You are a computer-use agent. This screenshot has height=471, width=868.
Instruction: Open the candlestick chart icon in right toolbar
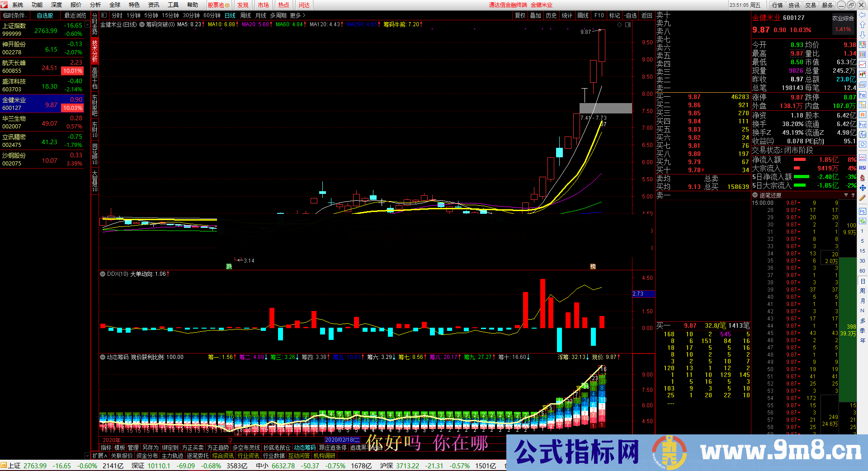tap(863, 75)
